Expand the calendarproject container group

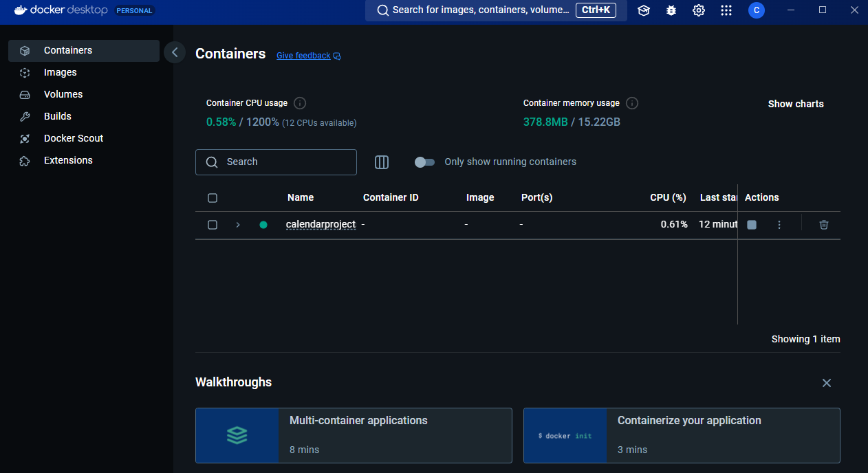[238, 225]
